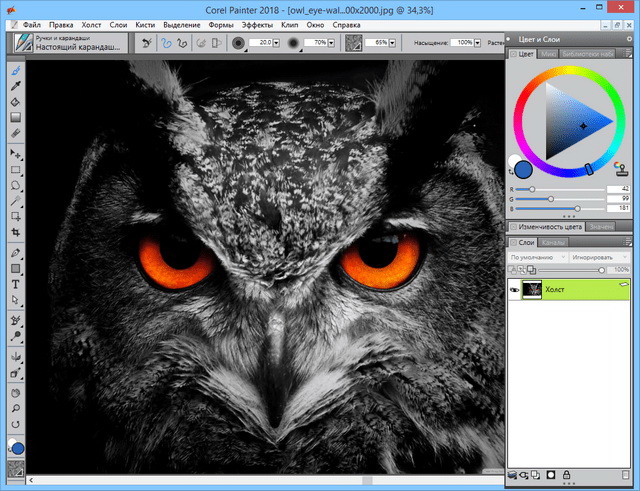Select the Rectangular Selection tool
Viewport: 640px width, 491px height.
(16, 170)
